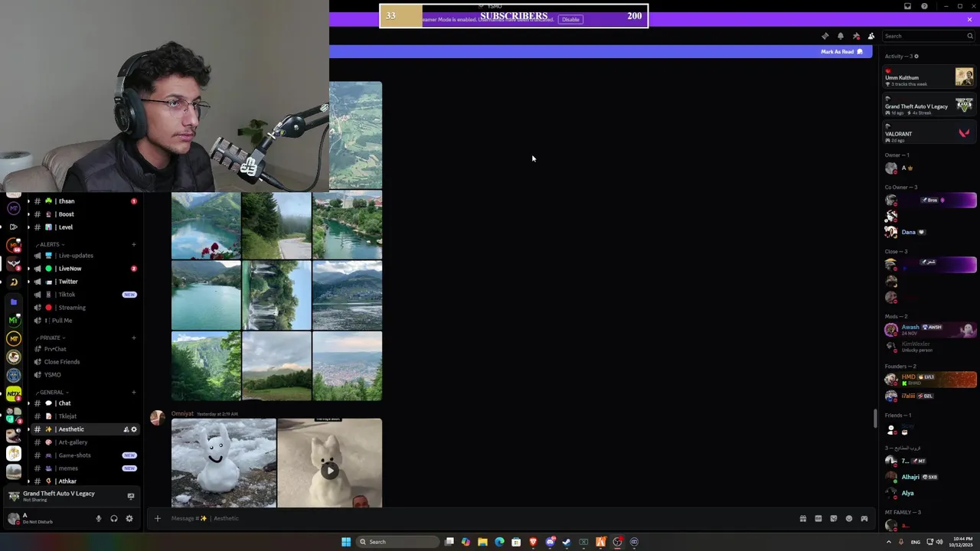This screenshot has width=980, height=551.
Task: Open Aesthetic channel edit settings gear
Action: (x=133, y=429)
